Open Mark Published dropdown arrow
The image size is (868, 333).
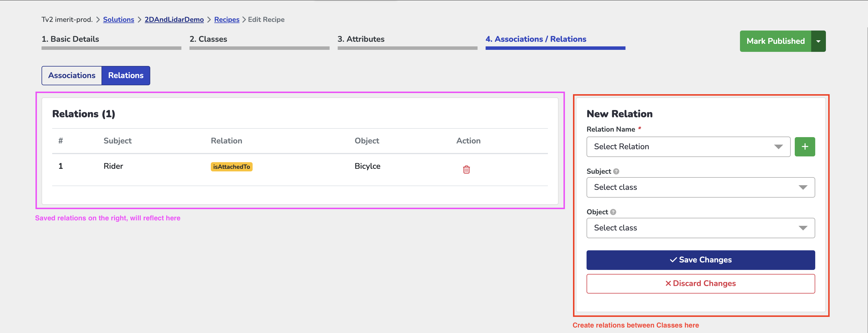(x=818, y=41)
